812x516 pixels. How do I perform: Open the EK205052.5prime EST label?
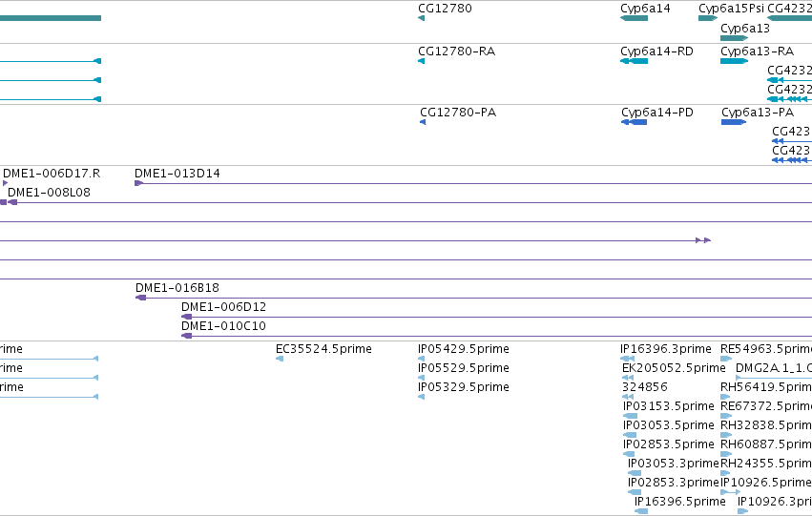pyautogui.click(x=674, y=368)
